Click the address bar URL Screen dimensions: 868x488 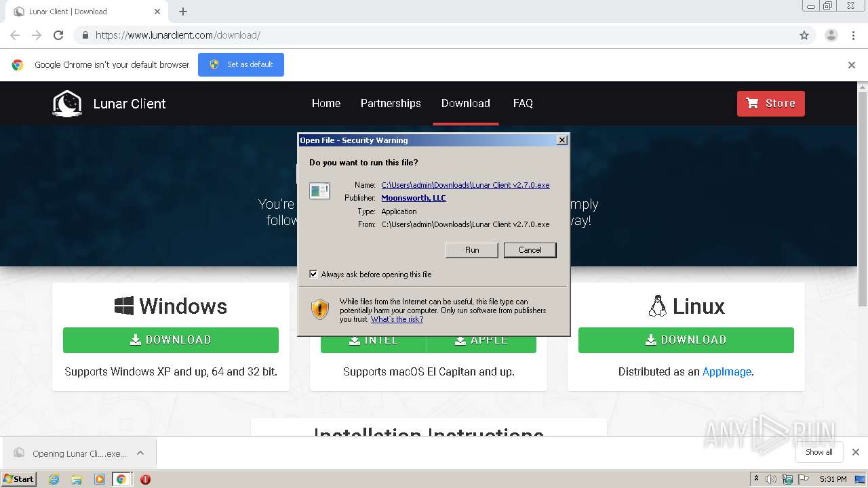(178, 35)
